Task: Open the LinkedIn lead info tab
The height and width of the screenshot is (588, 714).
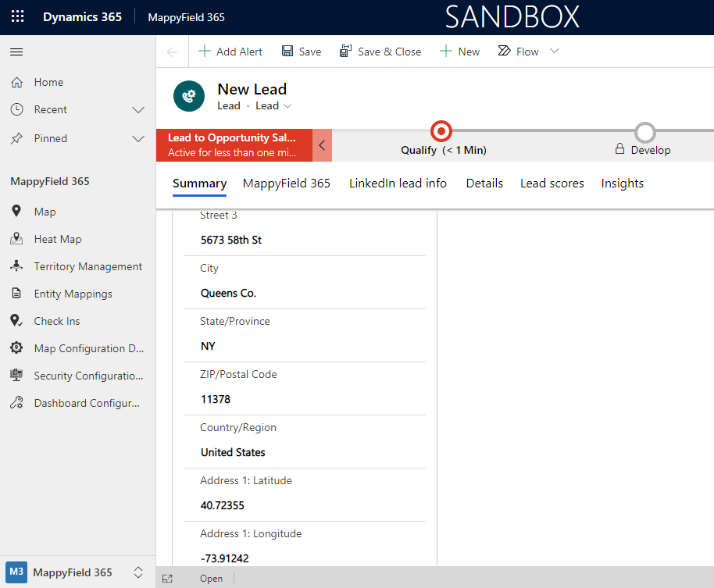Action: click(x=398, y=184)
